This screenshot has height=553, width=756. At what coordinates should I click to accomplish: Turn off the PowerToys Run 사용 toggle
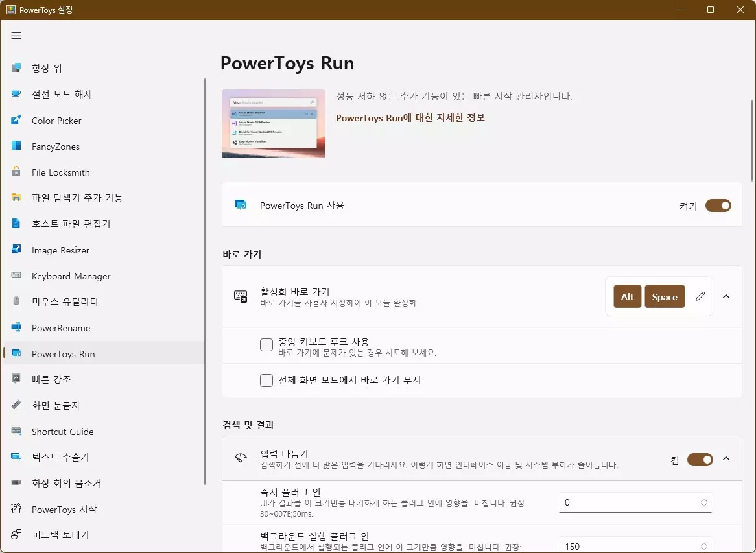click(718, 205)
